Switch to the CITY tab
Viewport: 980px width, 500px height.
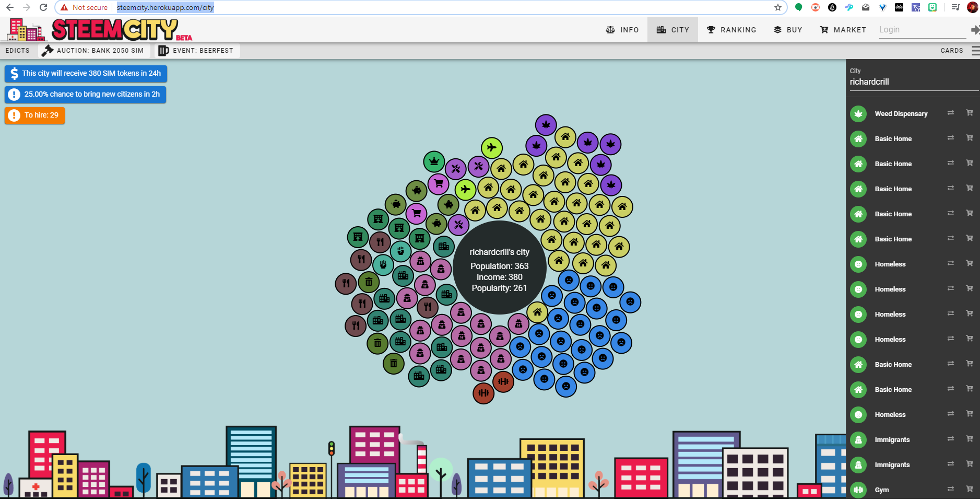click(x=673, y=30)
